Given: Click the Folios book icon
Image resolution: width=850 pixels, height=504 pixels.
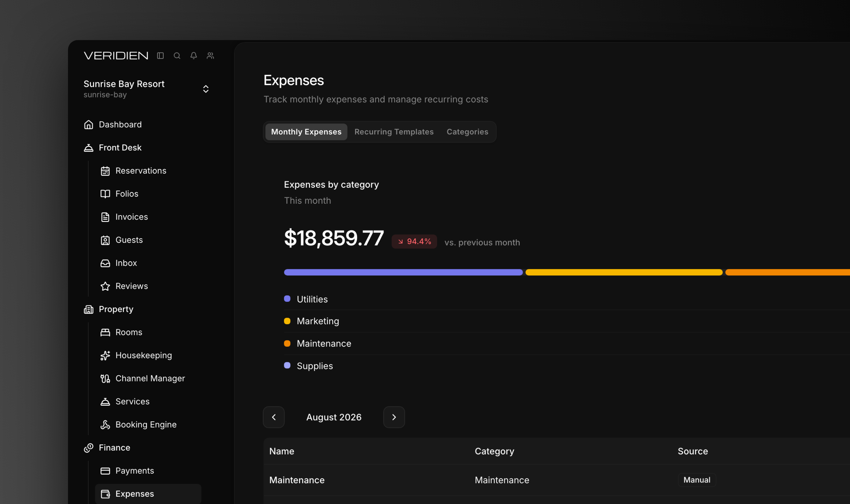Looking at the screenshot, I should click(105, 194).
